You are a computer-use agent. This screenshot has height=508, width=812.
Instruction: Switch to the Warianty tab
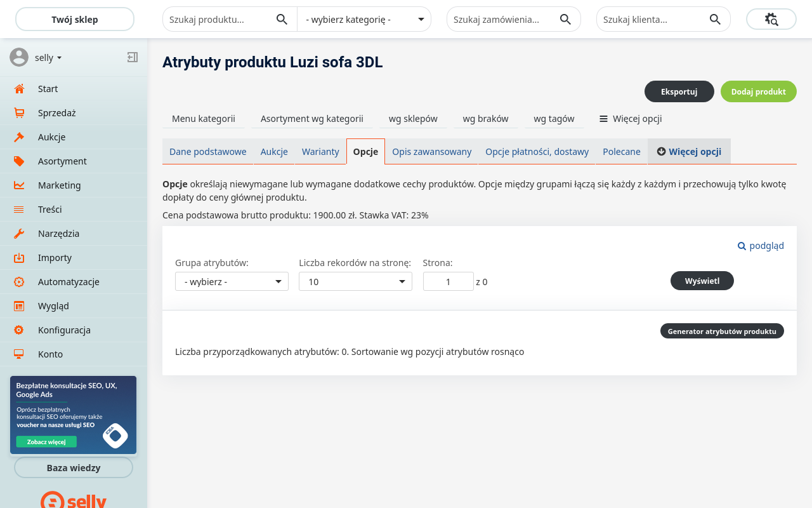tap(320, 152)
